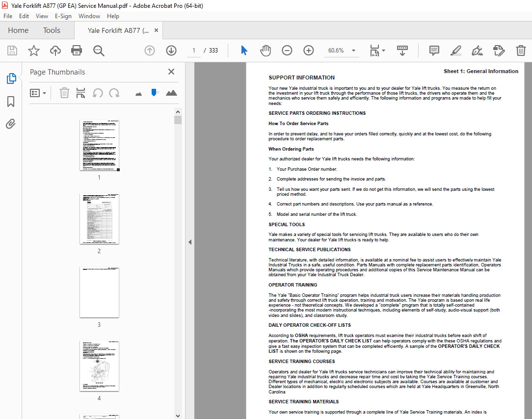Open the find text search tool
The height and width of the screenshot is (419, 532).
(x=99, y=51)
